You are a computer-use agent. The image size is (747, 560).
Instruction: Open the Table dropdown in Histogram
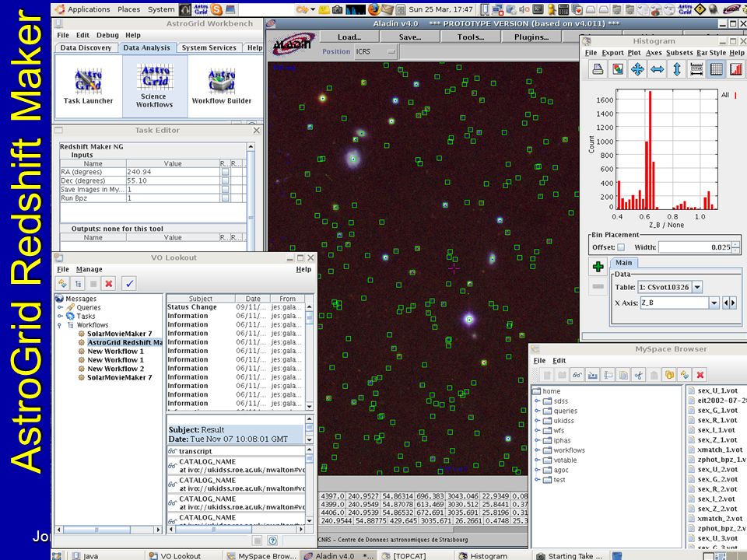click(697, 287)
